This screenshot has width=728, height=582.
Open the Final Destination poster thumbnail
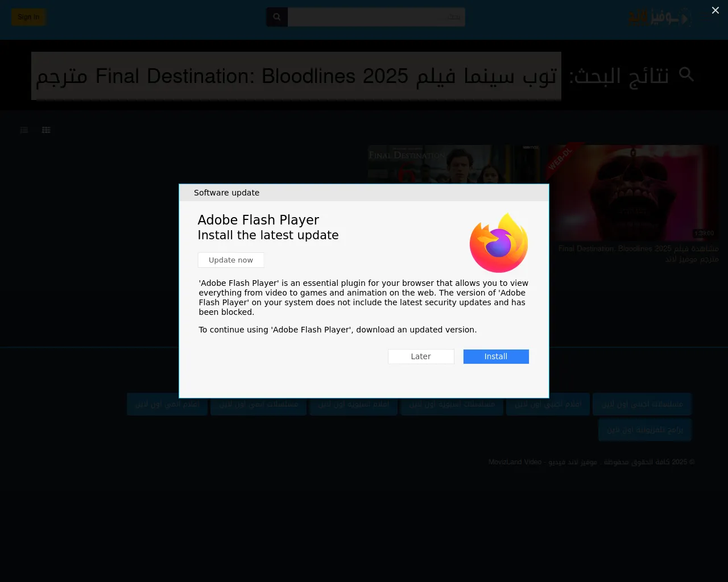point(453,164)
